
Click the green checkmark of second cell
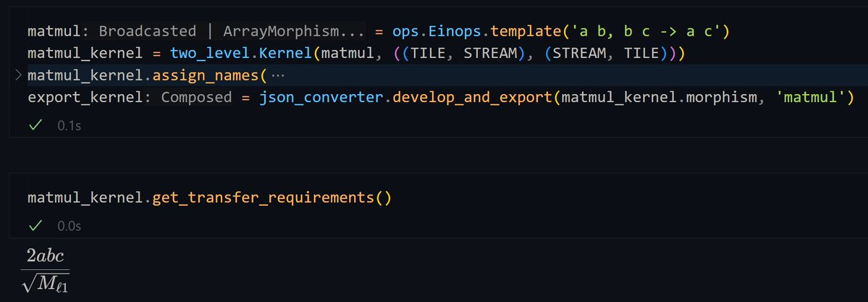click(x=35, y=225)
